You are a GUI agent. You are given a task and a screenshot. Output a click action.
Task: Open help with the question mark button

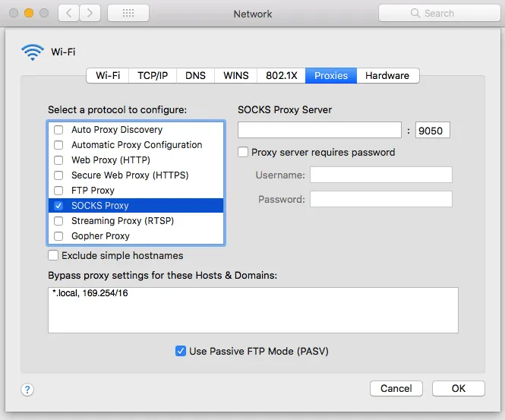pyautogui.click(x=27, y=390)
